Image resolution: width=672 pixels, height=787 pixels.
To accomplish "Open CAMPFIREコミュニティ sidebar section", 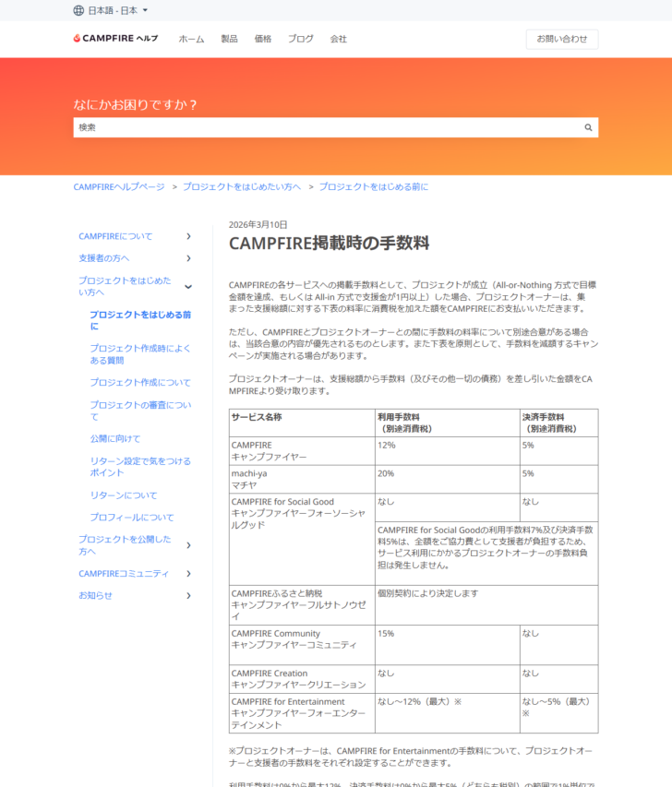I will point(124,574).
